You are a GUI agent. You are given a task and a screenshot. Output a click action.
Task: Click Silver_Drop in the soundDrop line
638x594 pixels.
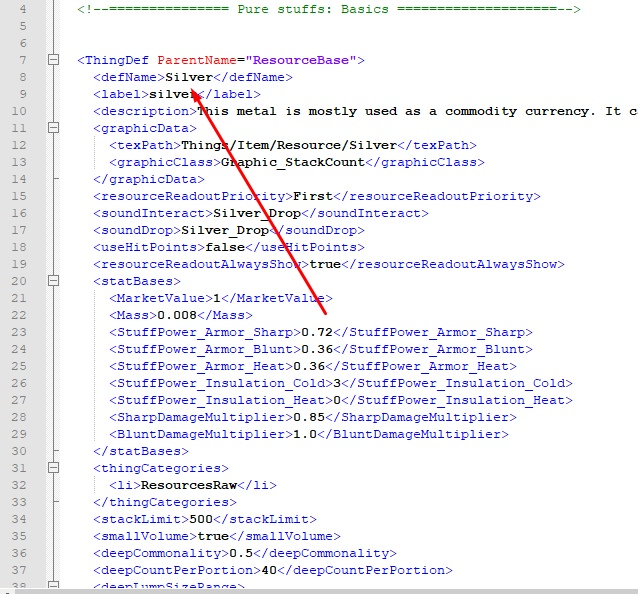tap(225, 230)
